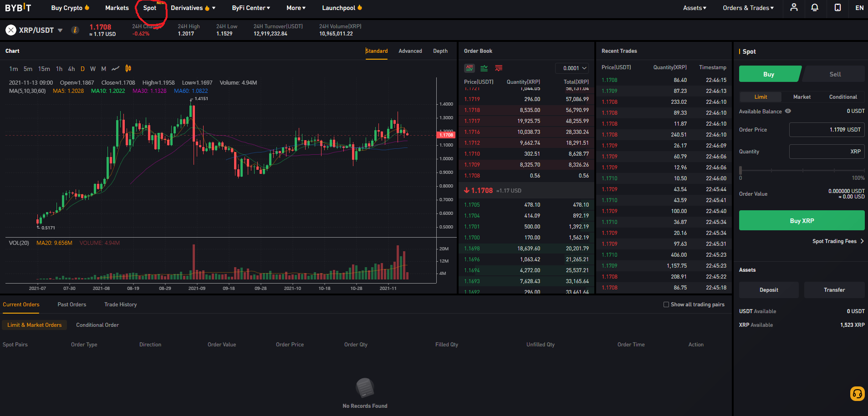Switch chart to Standard tab
The height and width of the screenshot is (416, 868).
[x=377, y=51]
